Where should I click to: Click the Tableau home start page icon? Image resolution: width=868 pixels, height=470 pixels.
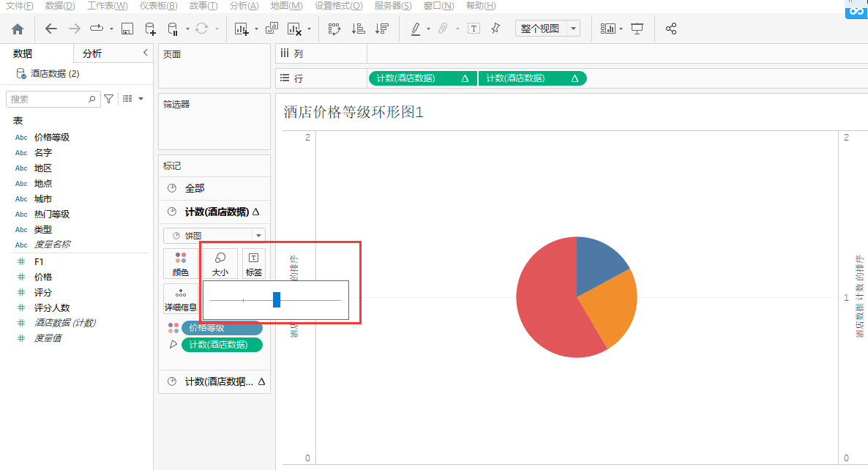click(x=18, y=29)
